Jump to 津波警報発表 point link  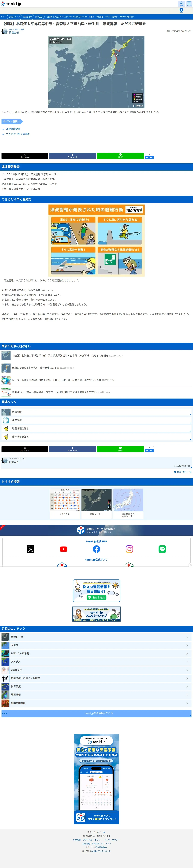[13, 129]
